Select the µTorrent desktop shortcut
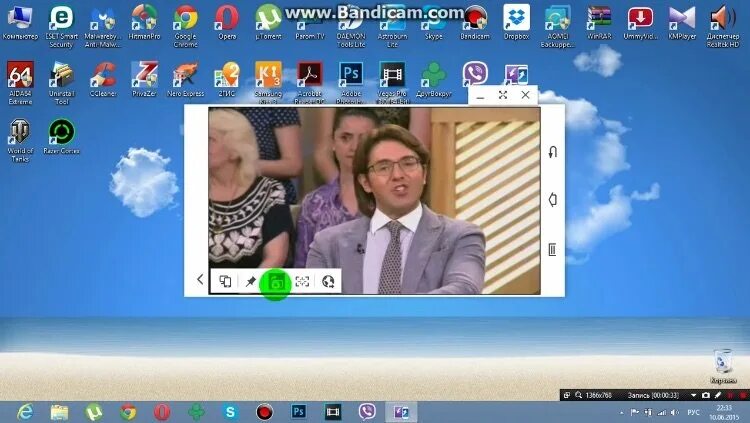This screenshot has height=423, width=750. (x=268, y=23)
